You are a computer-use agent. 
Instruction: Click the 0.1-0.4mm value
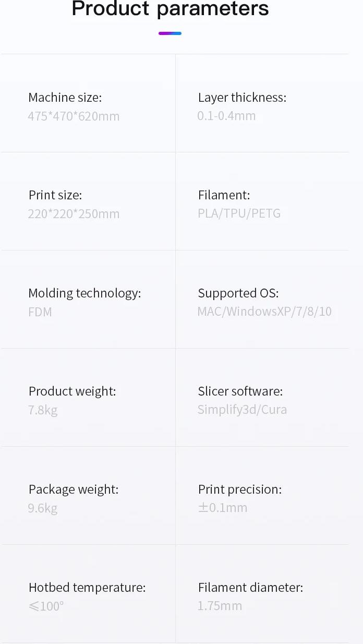226,115
